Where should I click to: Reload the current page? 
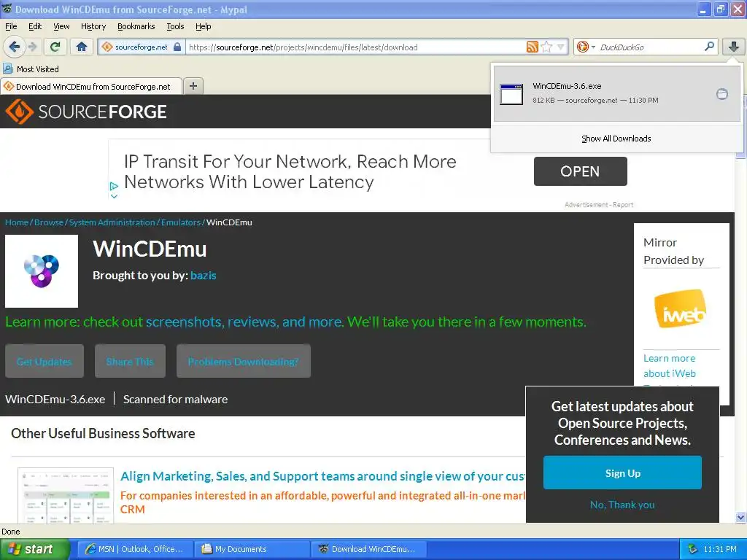[x=55, y=47]
